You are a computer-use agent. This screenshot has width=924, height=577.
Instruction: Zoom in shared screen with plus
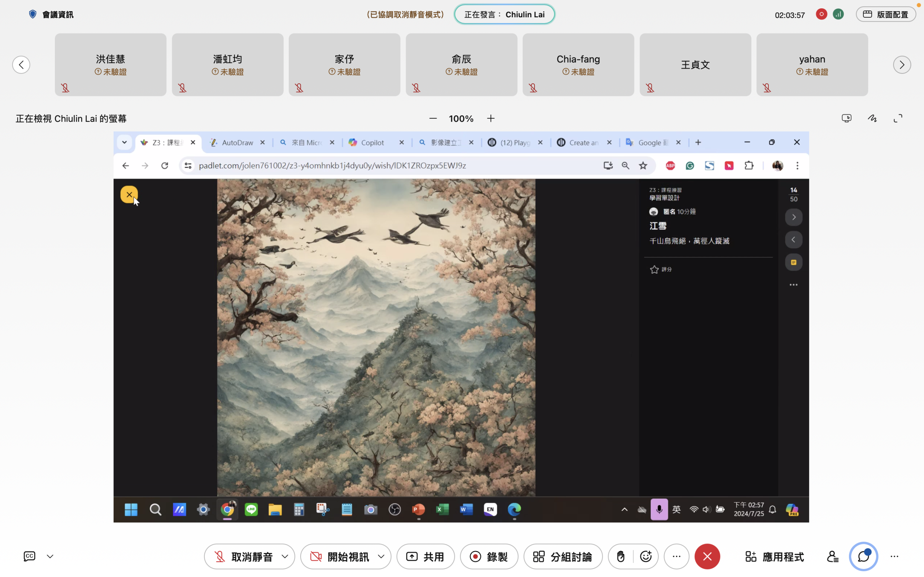tap(491, 118)
